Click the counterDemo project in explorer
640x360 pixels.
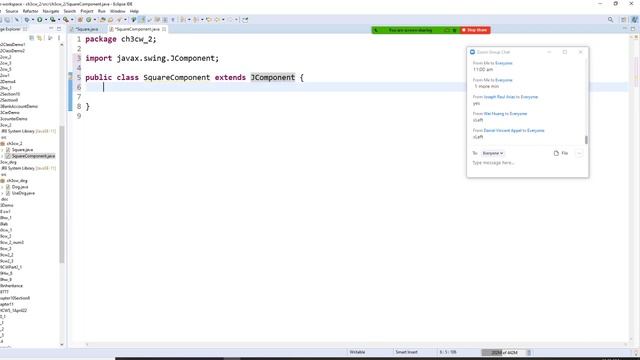pos(14,119)
